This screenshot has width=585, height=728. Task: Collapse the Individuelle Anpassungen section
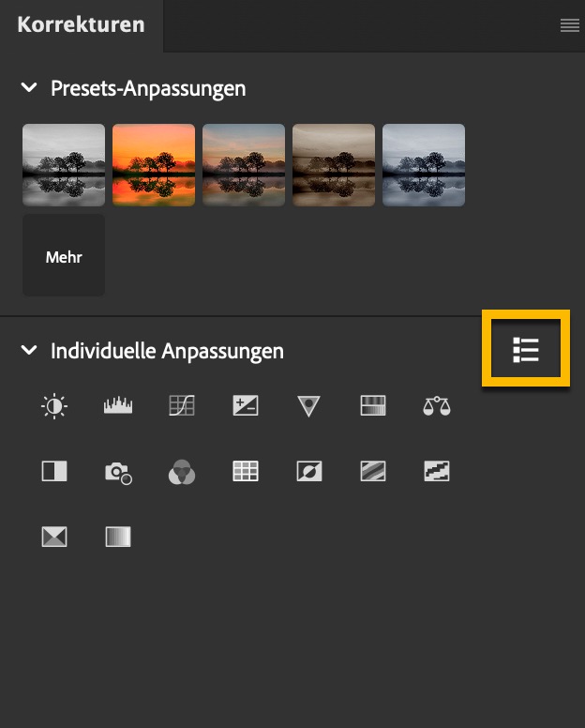pos(30,351)
